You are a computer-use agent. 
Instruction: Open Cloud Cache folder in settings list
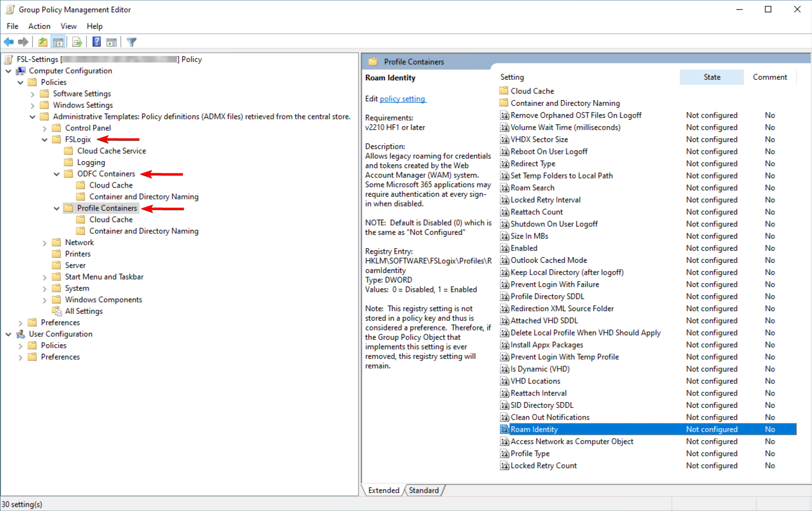[532, 91]
